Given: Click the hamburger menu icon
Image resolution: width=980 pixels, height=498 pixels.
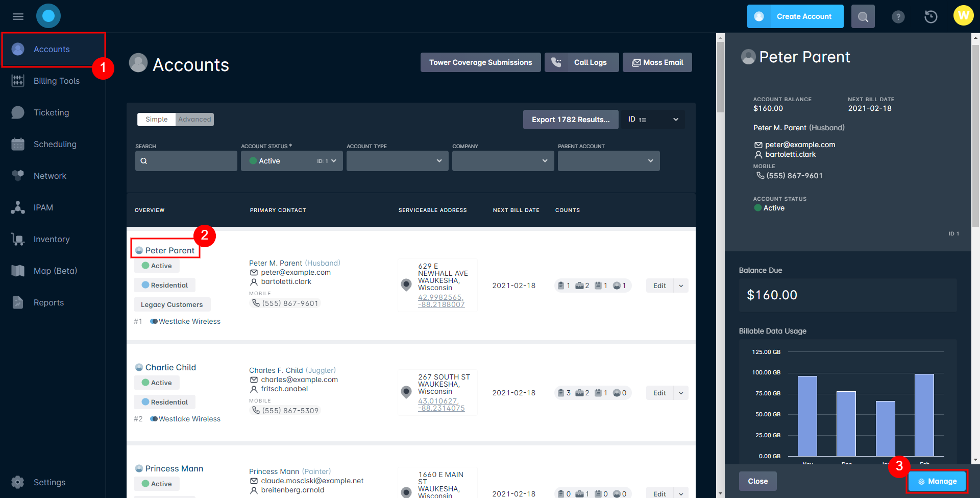Looking at the screenshot, I should click(x=18, y=16).
